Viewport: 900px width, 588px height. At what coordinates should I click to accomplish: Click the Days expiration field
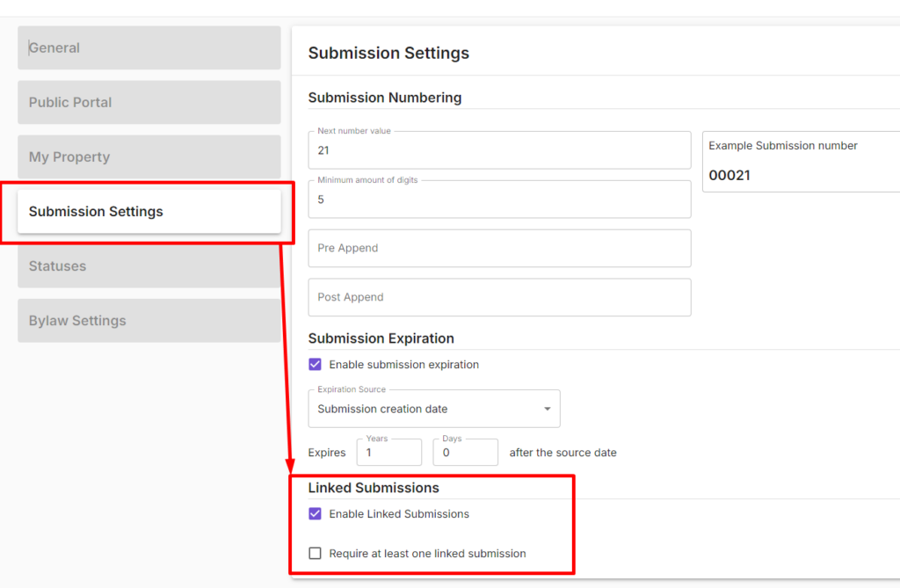465,454
